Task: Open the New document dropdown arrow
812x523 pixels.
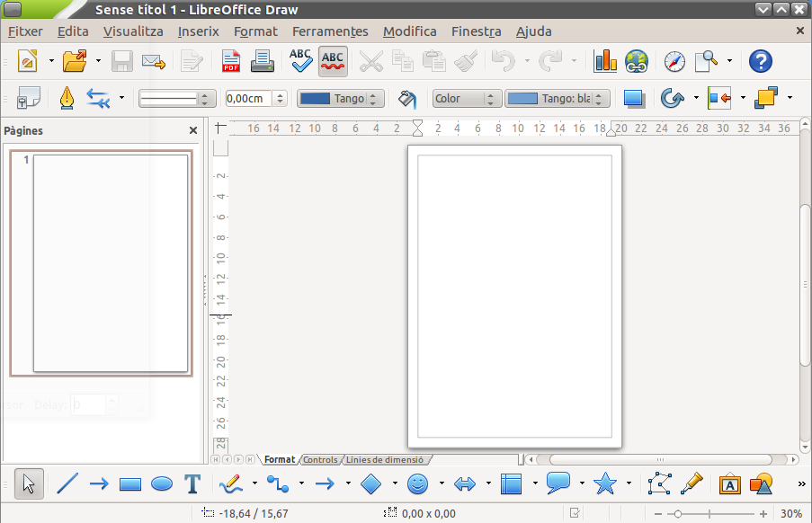Action: tap(51, 61)
